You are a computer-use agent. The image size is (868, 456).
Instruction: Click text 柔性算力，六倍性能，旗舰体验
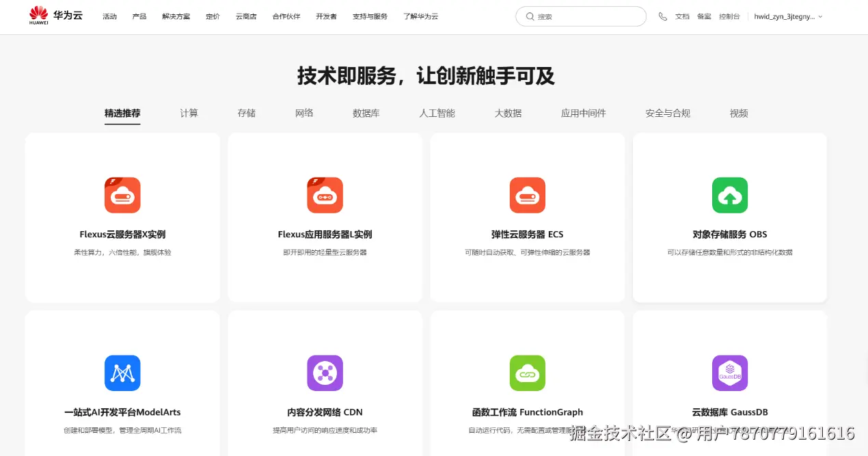click(122, 252)
